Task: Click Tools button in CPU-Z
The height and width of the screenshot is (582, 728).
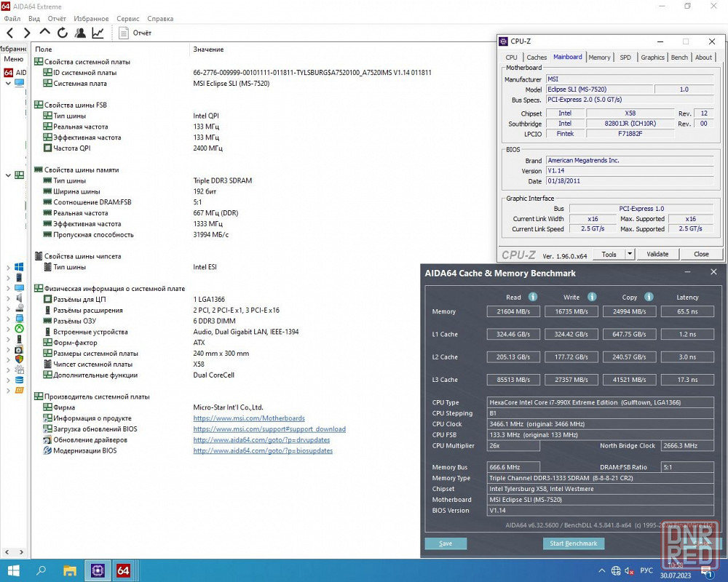Action: tap(609, 254)
